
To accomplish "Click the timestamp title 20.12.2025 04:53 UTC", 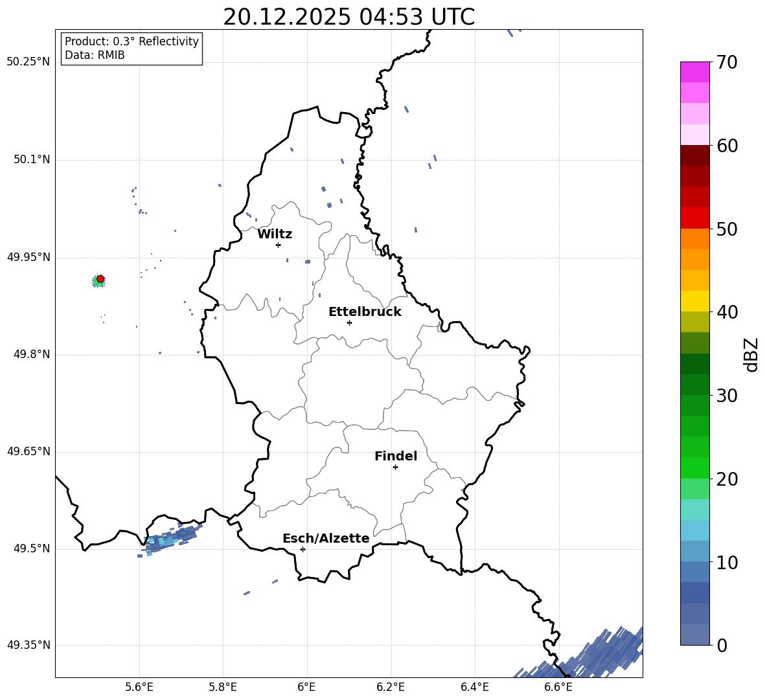I will (349, 17).
